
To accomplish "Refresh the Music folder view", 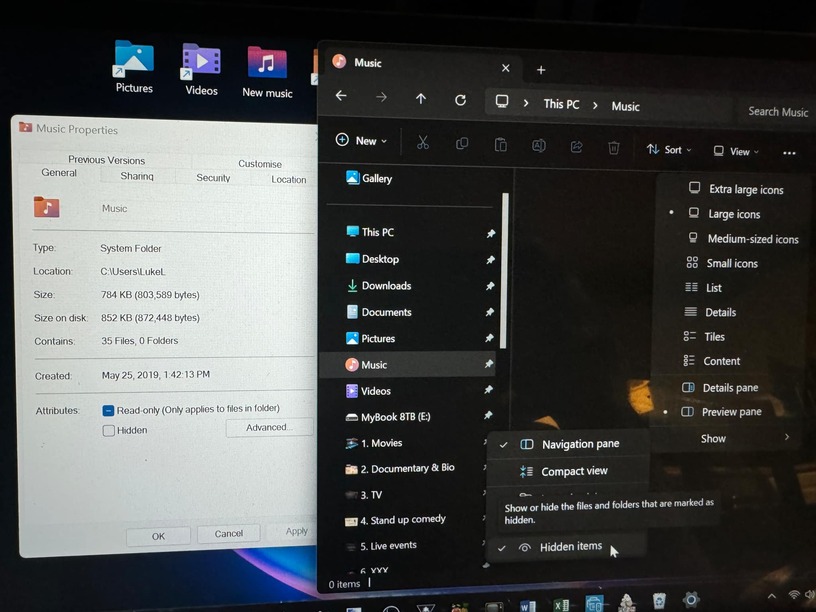I will [461, 99].
